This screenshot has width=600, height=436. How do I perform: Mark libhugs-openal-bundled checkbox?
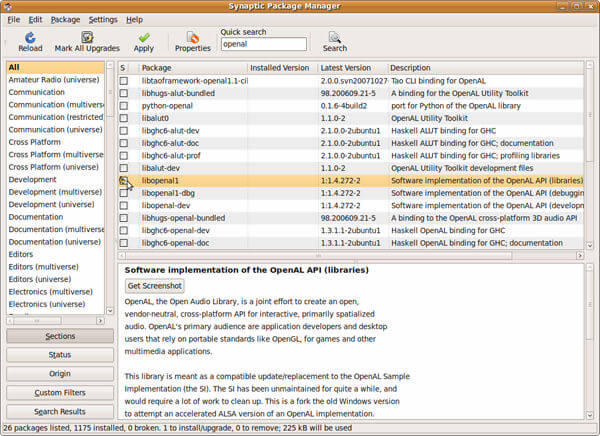pyautogui.click(x=124, y=218)
